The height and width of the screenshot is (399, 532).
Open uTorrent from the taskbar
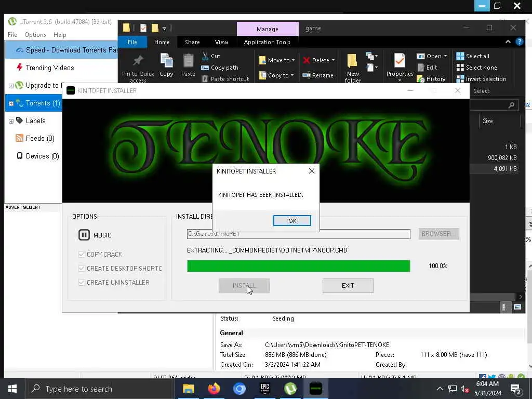(290, 389)
